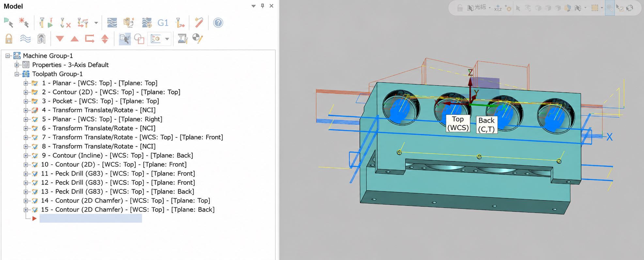Click the XYZ fast point icon
Screen dimensions: 644x260
[x=498, y=8]
